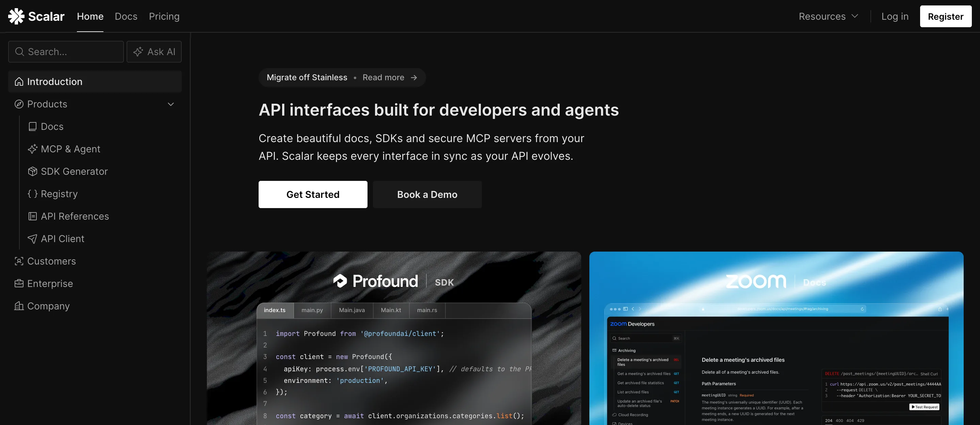Select the index.ts code tab

(x=275, y=310)
